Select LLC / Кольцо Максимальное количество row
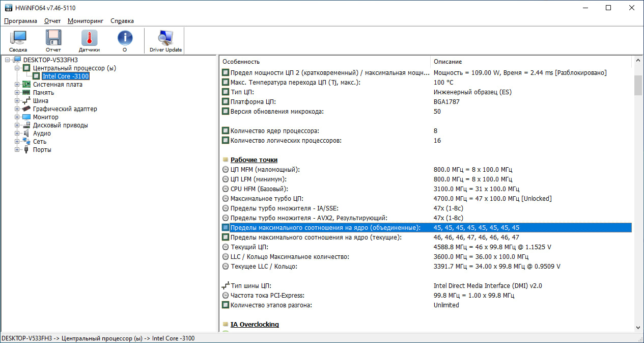 coord(427,257)
